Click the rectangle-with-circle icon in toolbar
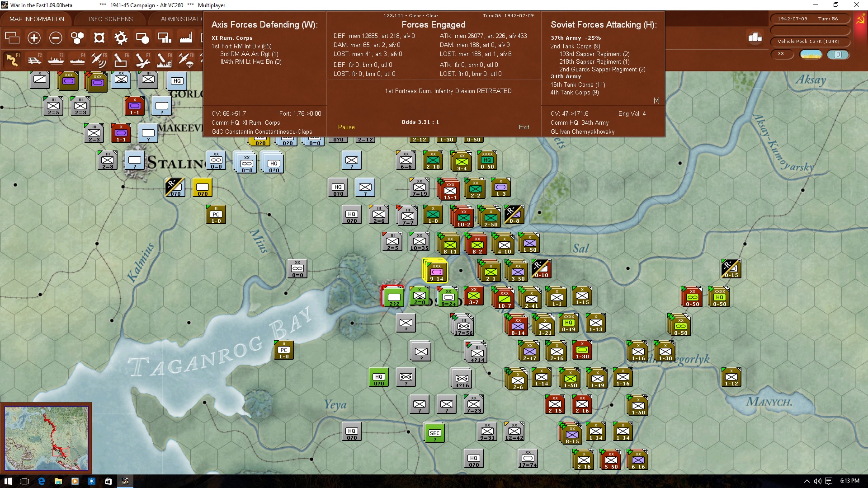 [x=142, y=38]
